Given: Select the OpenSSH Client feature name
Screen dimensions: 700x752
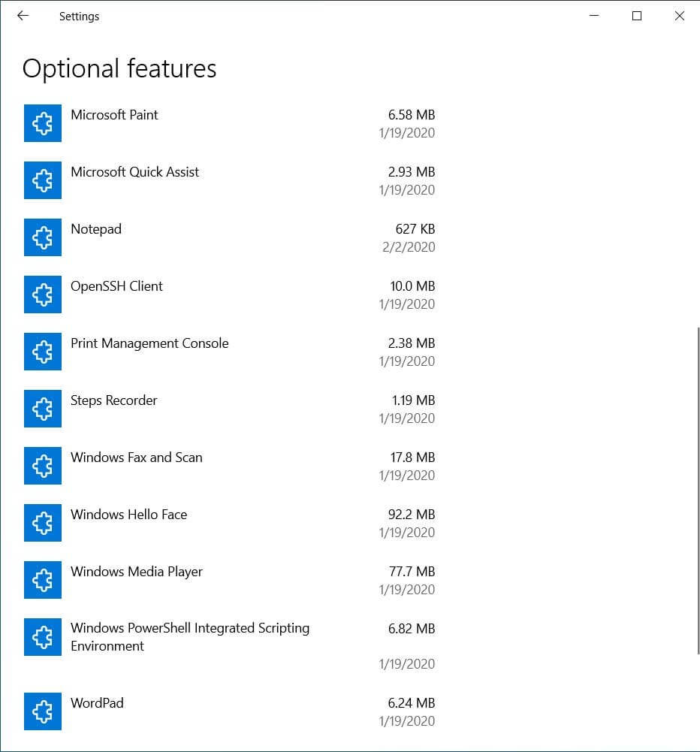Looking at the screenshot, I should click(x=116, y=286).
